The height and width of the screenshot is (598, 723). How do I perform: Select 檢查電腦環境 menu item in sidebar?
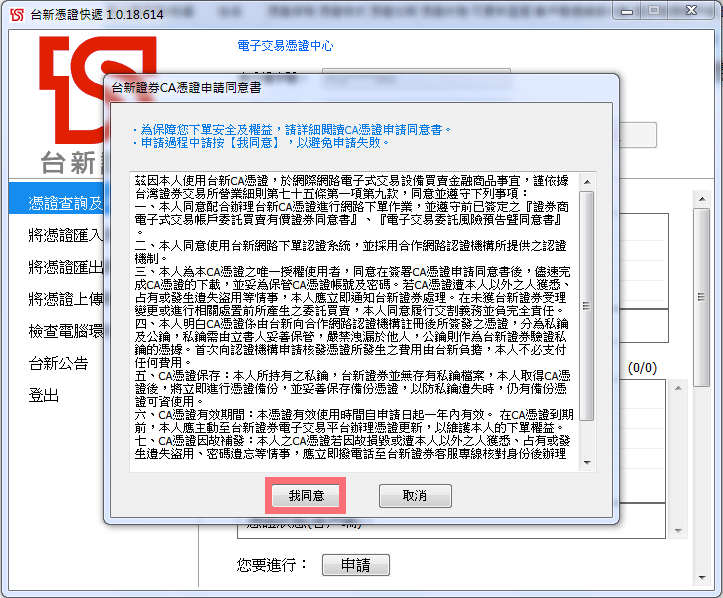(65, 331)
